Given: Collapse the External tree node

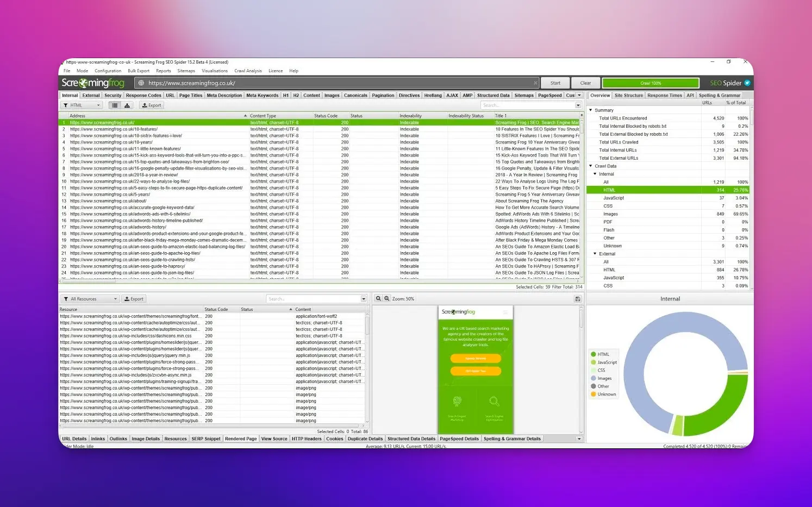Looking at the screenshot, I should pyautogui.click(x=595, y=254).
